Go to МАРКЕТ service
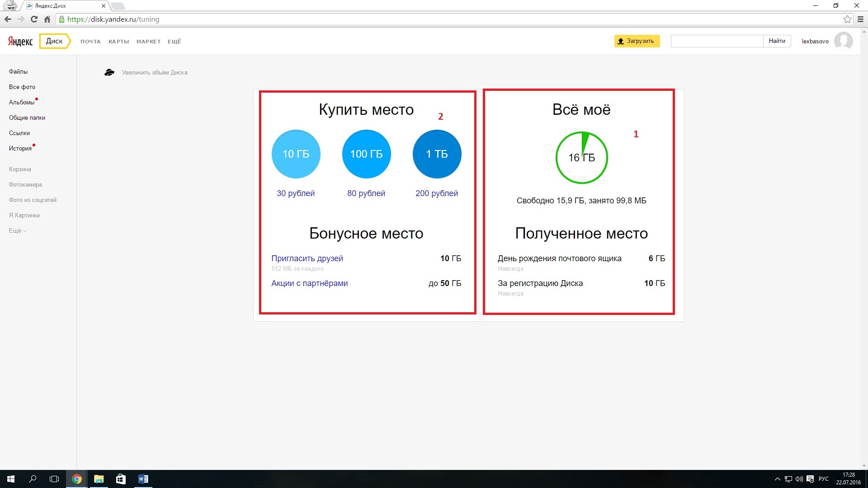Viewport: 868px width, 488px height. [x=149, y=42]
